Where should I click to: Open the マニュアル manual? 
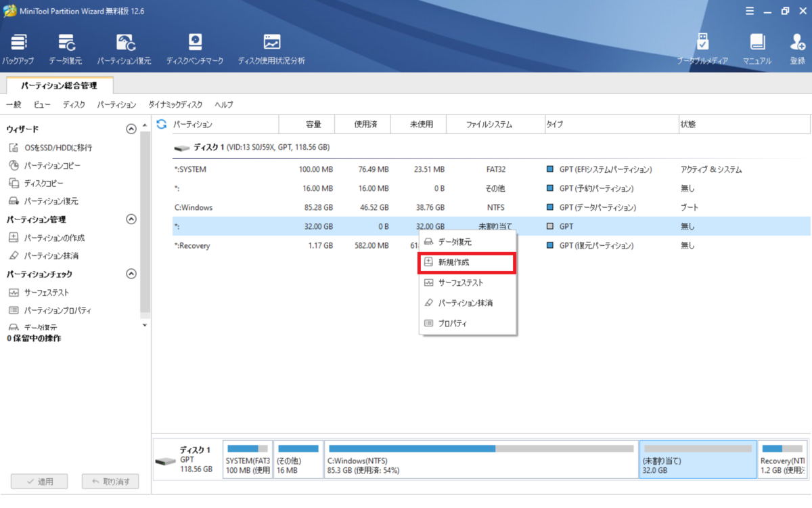coord(757,49)
